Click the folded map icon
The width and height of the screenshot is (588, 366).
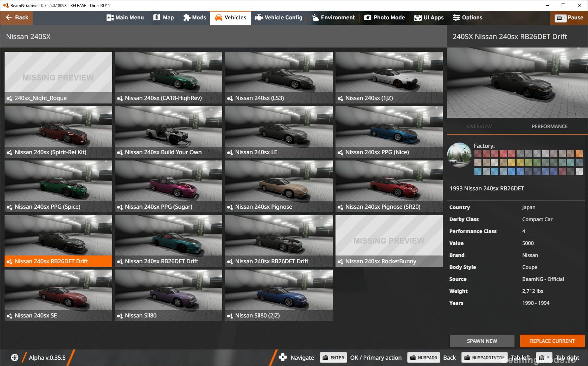[157, 18]
